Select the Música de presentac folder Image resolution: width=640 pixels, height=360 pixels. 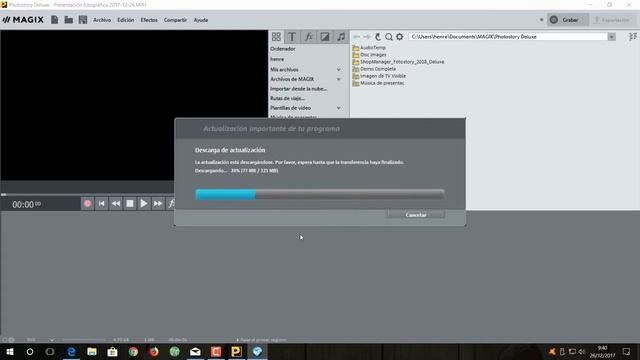[378, 83]
